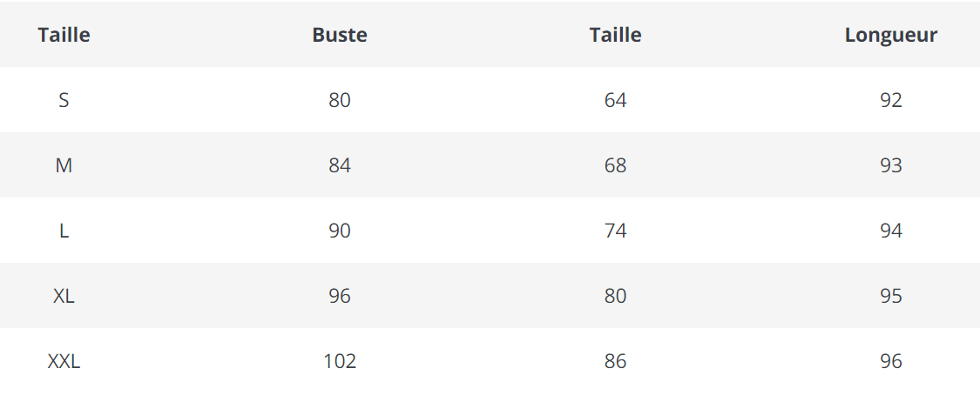Click bust value 90 in L row
The height and width of the screenshot is (402, 980).
click(x=340, y=231)
